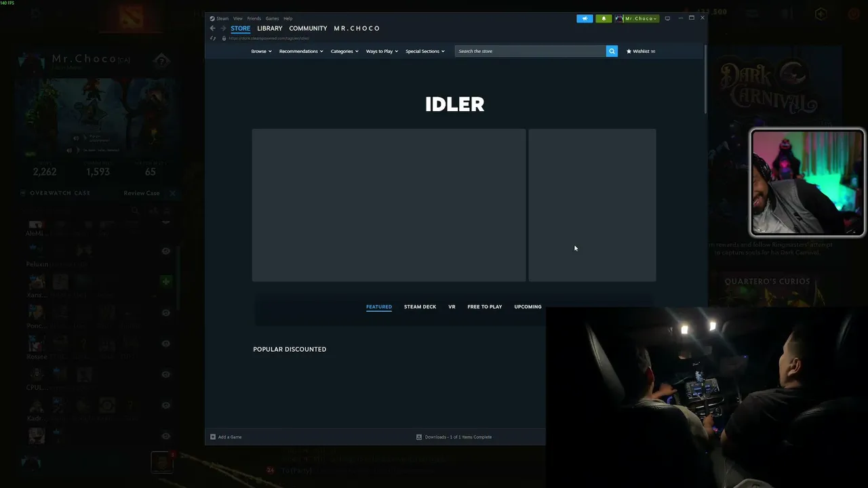Open the Friends menu in Steam
This screenshot has height=488, width=868.
(x=254, y=18)
